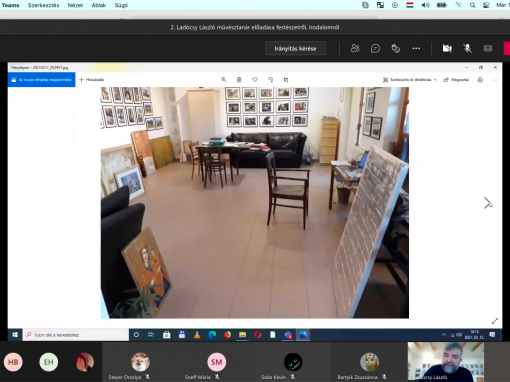Open Firefox from the taskbar
This screenshot has height=382, width=510.
tap(227, 335)
